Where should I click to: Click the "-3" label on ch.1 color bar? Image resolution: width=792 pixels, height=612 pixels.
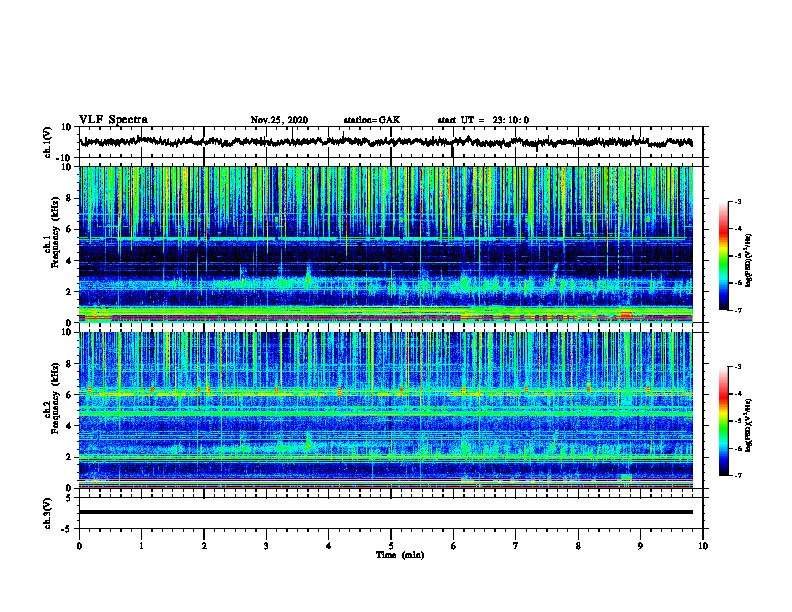click(737, 201)
